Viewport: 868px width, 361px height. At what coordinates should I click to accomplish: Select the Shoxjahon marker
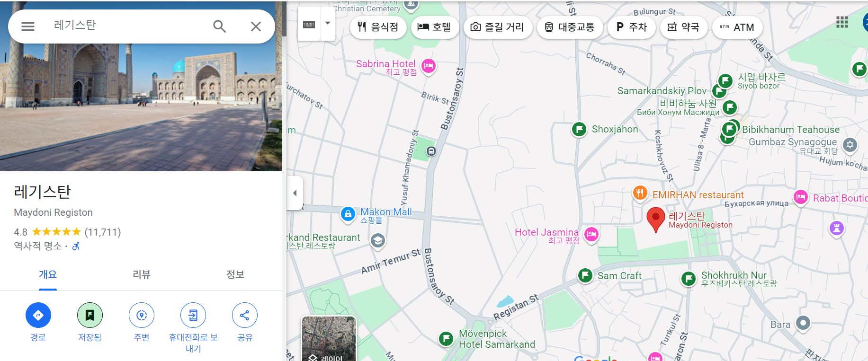click(x=579, y=129)
